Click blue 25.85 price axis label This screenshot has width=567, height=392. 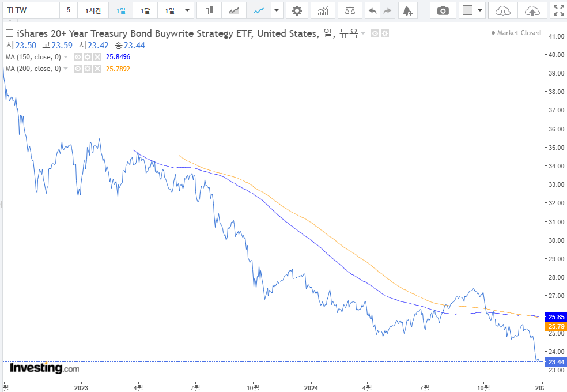click(x=556, y=317)
